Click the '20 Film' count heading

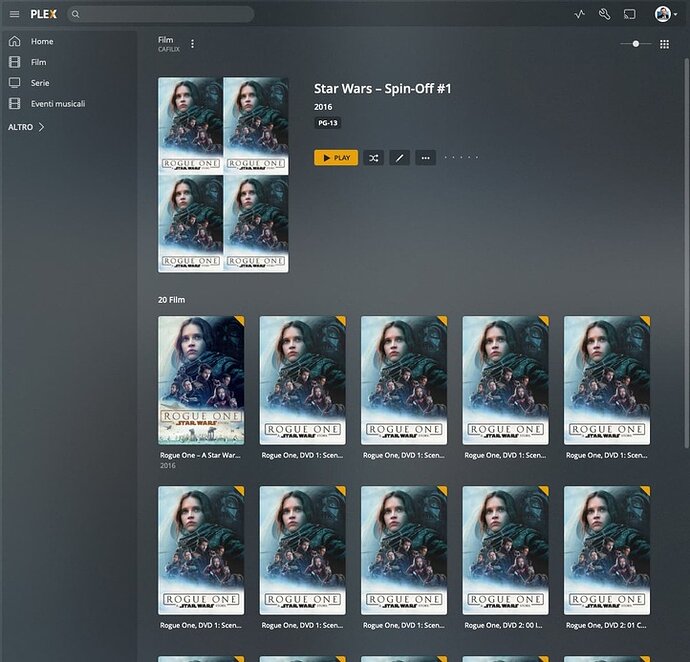(172, 300)
